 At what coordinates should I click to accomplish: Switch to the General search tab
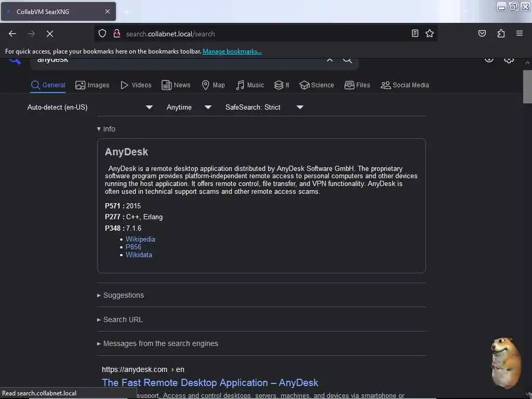pos(48,85)
